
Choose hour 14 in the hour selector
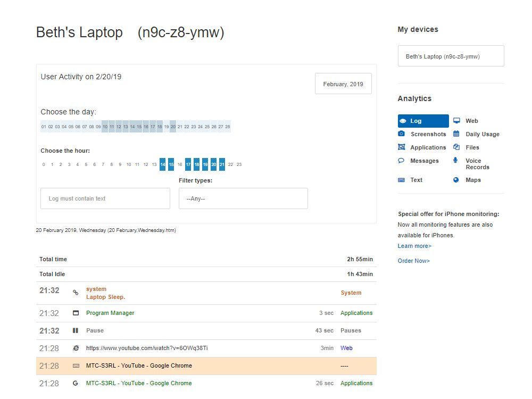(x=162, y=164)
